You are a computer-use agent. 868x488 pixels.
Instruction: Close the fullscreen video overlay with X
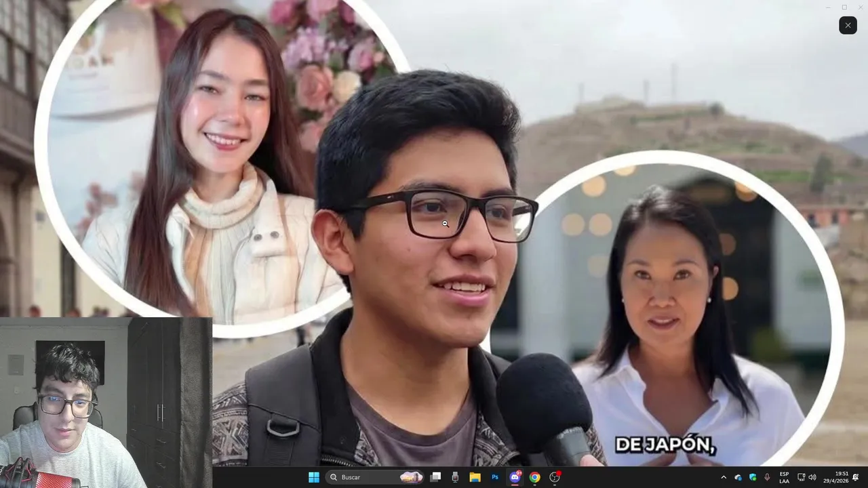pos(848,25)
